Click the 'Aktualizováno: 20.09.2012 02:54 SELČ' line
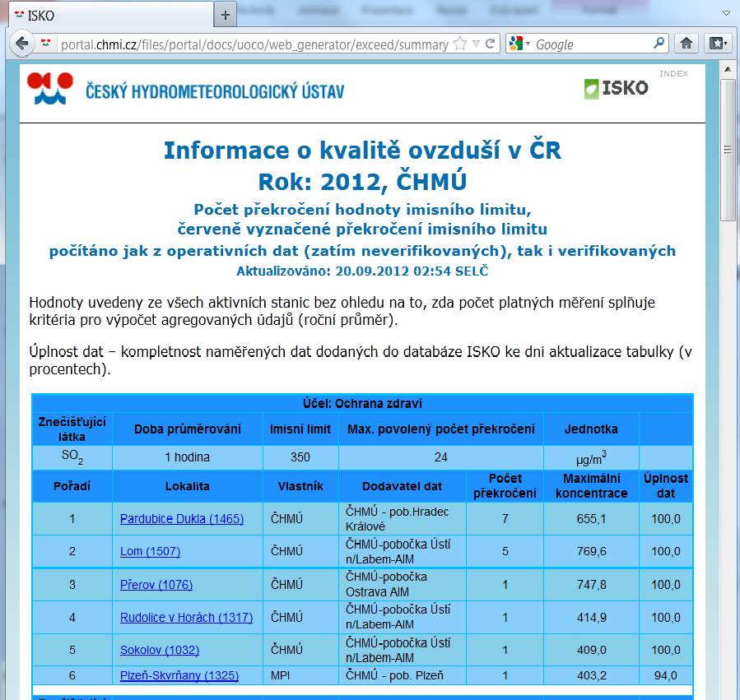 [362, 271]
